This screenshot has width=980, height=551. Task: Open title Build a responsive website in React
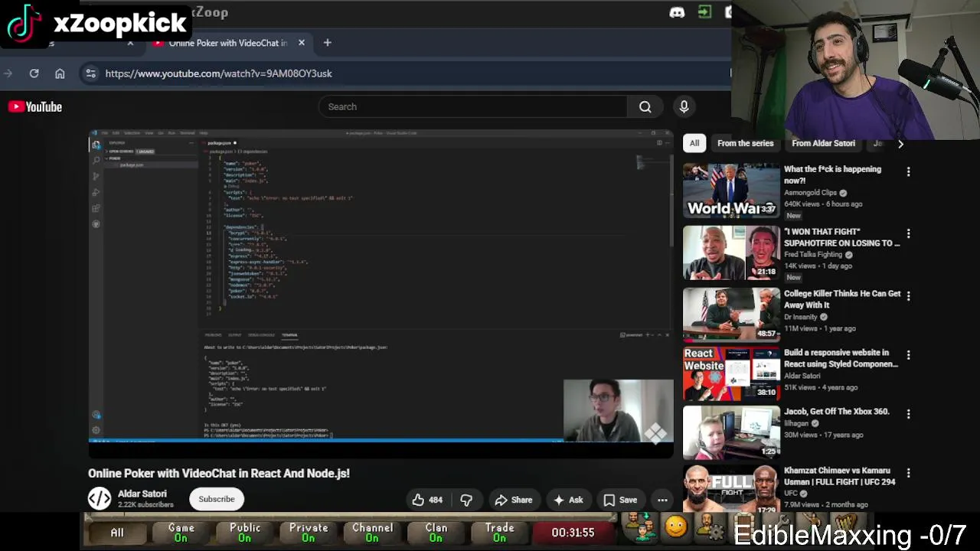point(841,358)
